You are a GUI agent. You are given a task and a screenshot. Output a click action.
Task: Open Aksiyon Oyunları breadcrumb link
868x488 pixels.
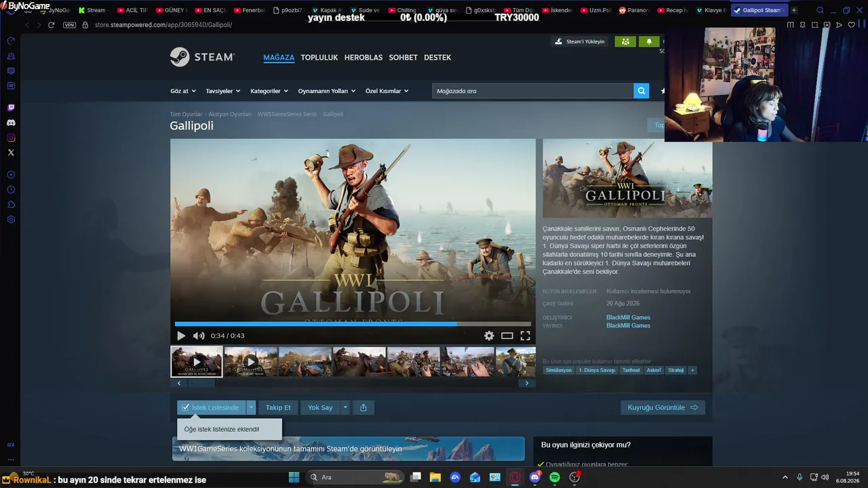coord(230,114)
